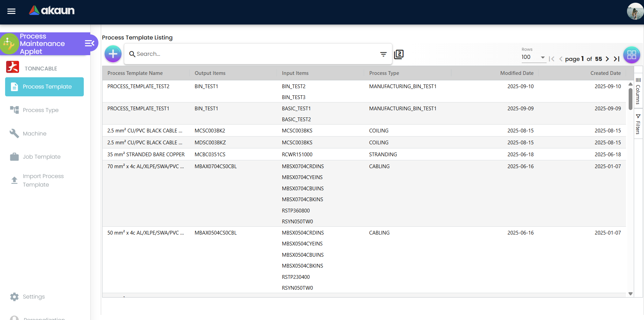Image resolution: width=644 pixels, height=320 pixels.
Task: Open the grid view icon at top right
Action: 632,55
